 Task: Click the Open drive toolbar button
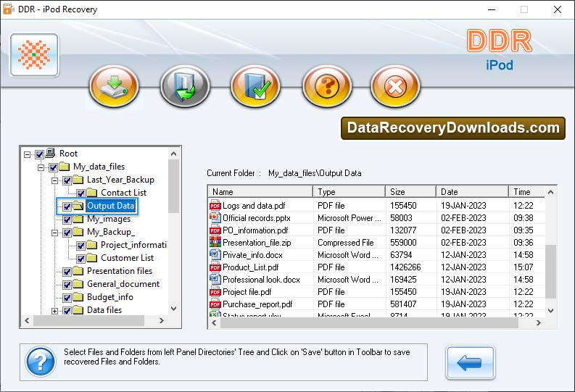click(114, 86)
